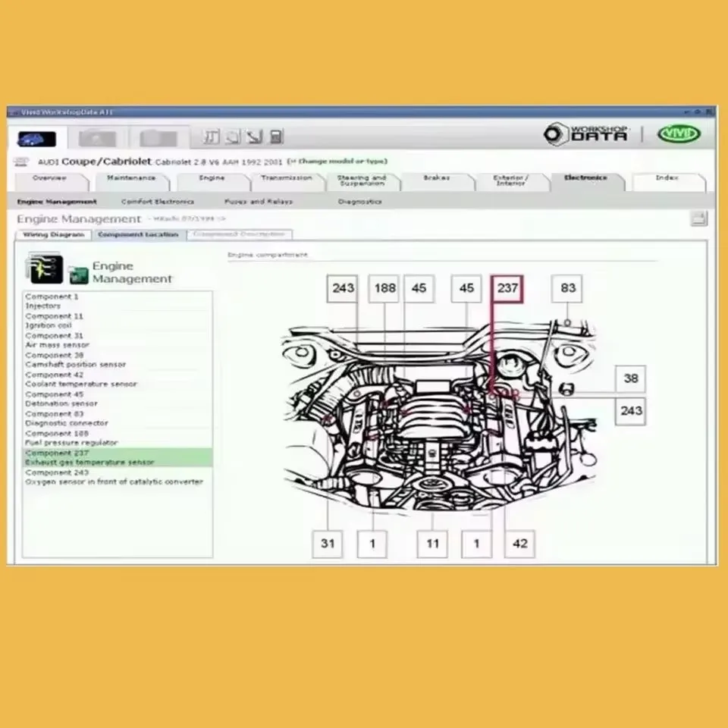The image size is (728, 728).
Task: Click the green Vivid logo
Action: (x=679, y=133)
